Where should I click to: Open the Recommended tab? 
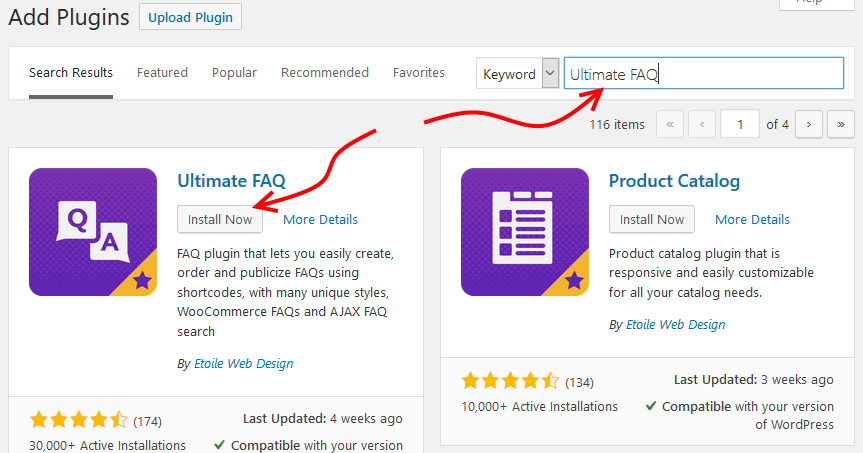tap(325, 73)
